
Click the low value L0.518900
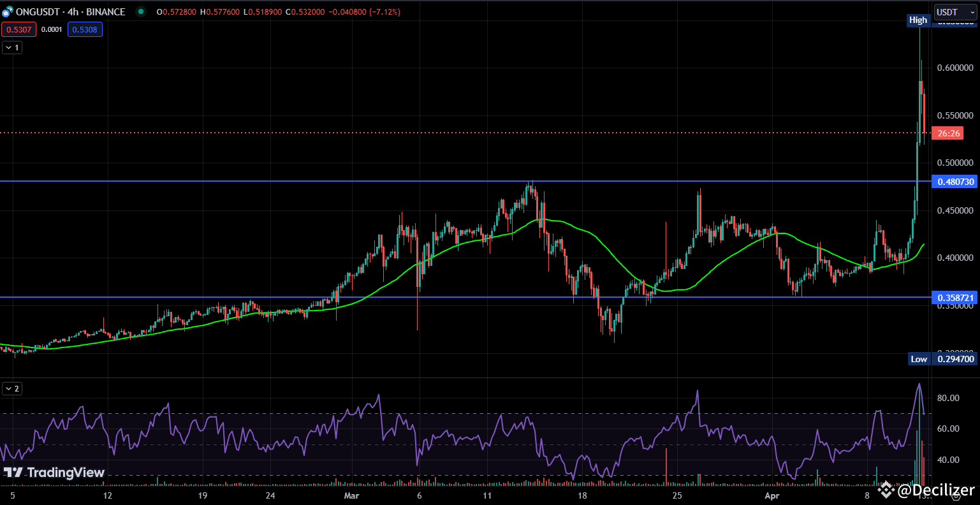pos(261,12)
